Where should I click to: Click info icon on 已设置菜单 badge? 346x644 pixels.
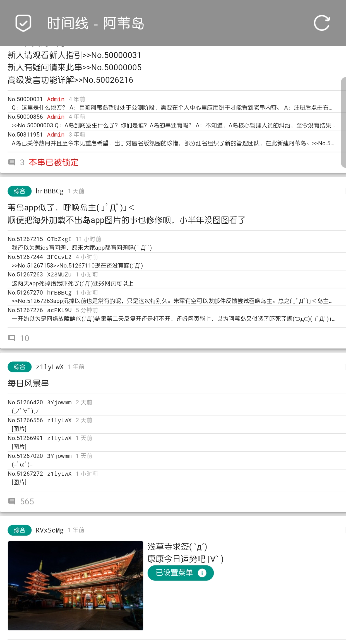[202, 573]
